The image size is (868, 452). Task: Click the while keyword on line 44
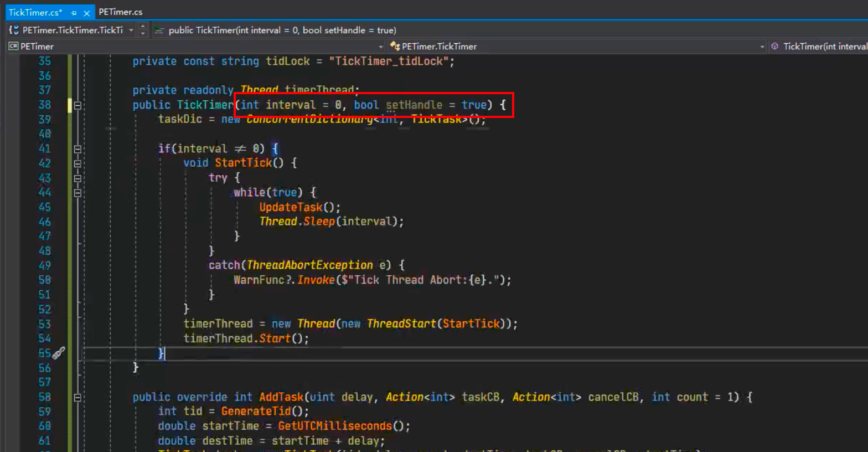point(249,192)
